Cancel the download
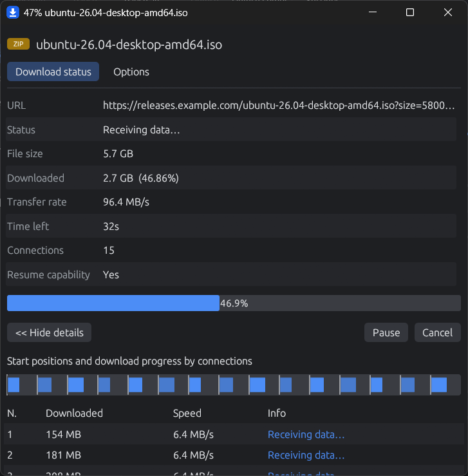The image size is (468, 476). (x=437, y=332)
